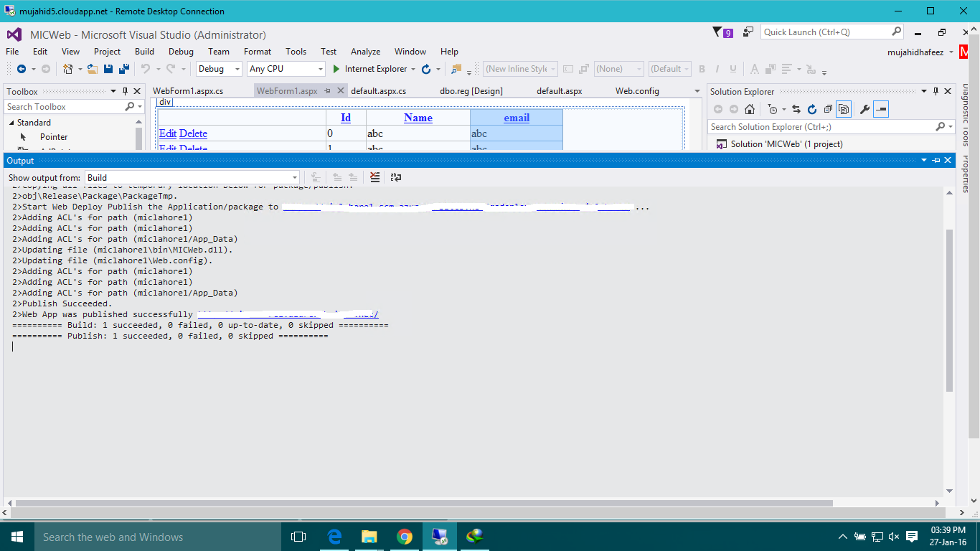This screenshot has height=551, width=980.
Task: Open the Solution Explorer window options dropdown
Action: click(x=925, y=91)
